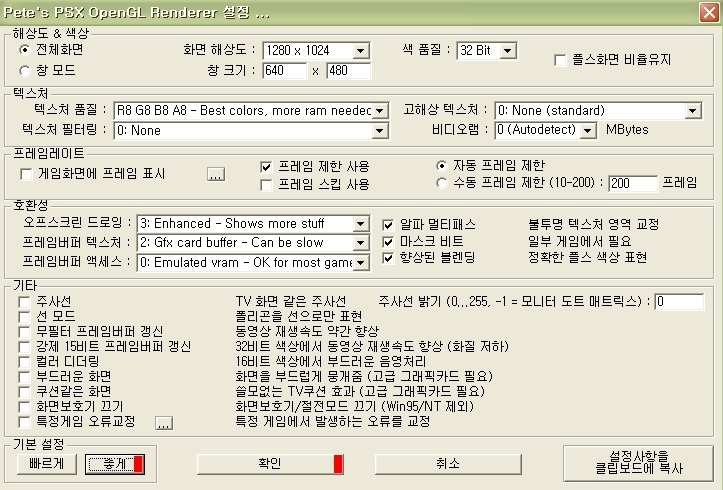
Task: Click the window height field showing 480
Action: pos(349,71)
